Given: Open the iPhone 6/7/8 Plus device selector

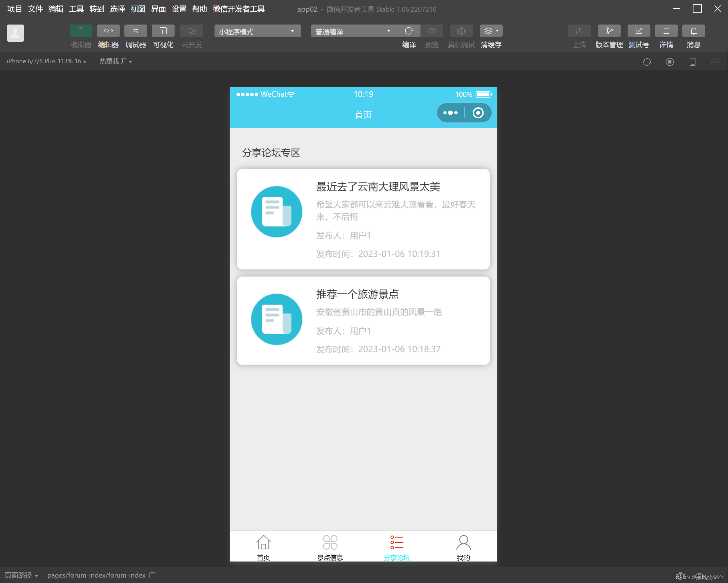Looking at the screenshot, I should (46, 61).
